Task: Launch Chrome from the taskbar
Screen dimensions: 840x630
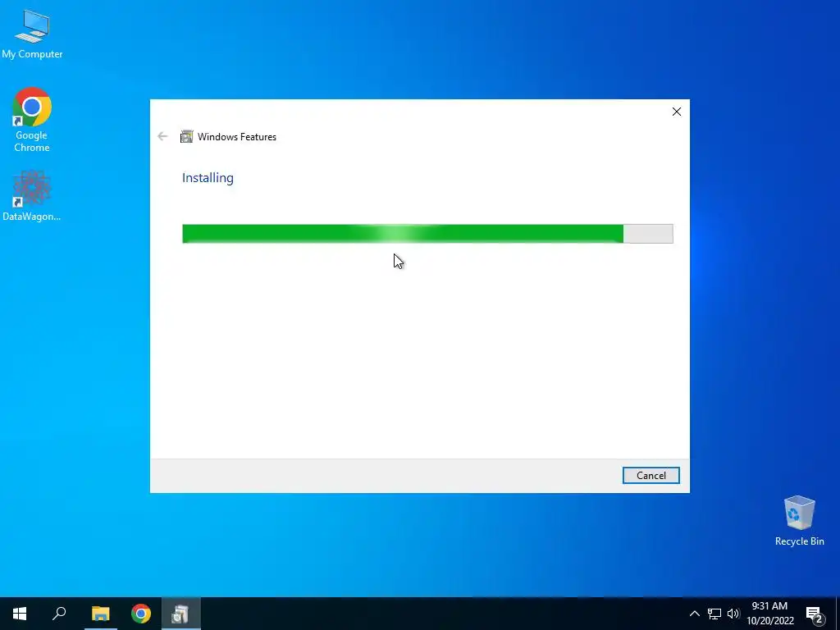Action: [141, 614]
